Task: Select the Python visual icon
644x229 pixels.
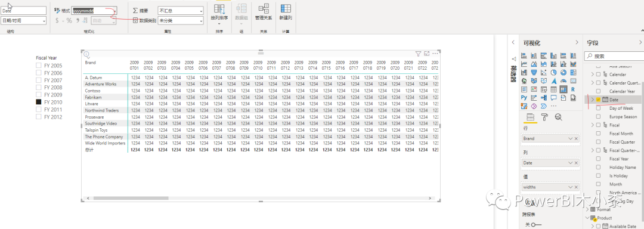Action: click(524, 98)
